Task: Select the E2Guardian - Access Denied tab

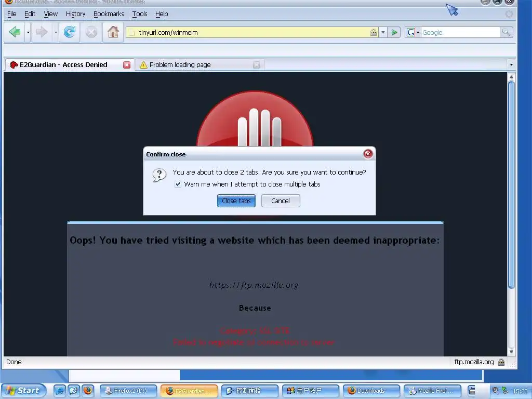Action: pyautogui.click(x=69, y=65)
